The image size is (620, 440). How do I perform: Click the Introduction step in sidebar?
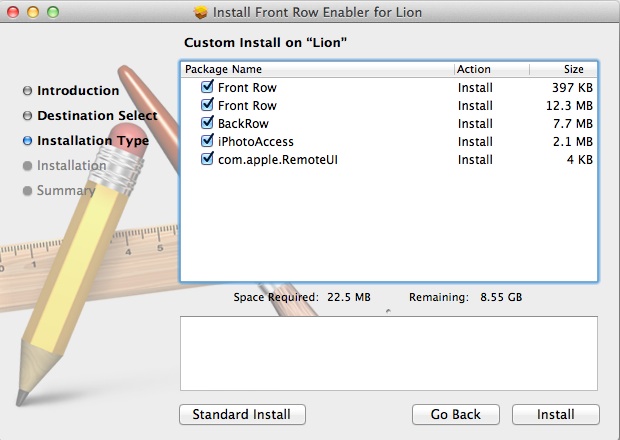point(78,91)
